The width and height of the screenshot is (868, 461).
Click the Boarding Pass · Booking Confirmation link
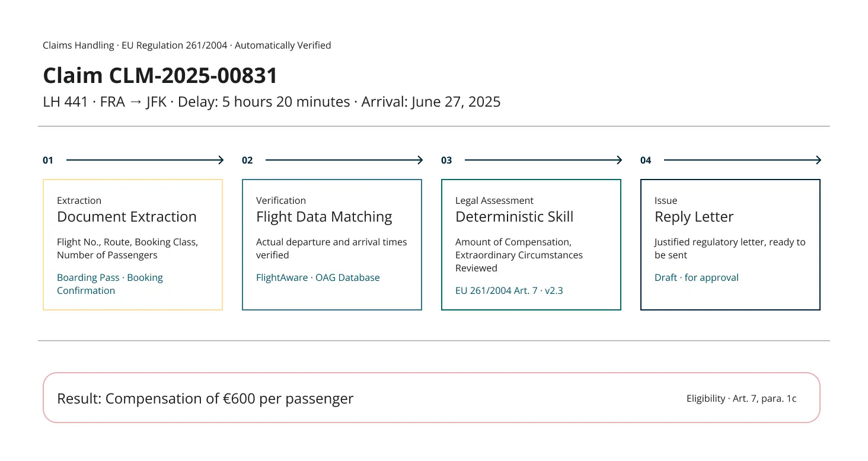pos(110,284)
